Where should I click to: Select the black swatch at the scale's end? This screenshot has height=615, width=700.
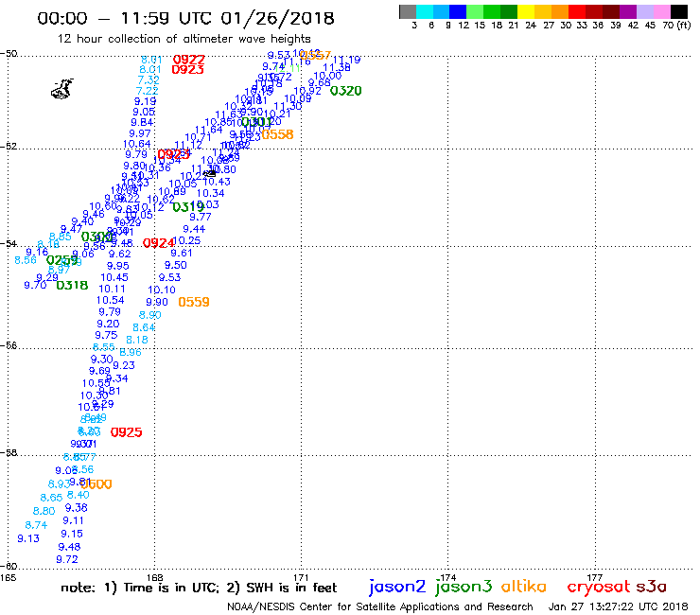(x=678, y=11)
